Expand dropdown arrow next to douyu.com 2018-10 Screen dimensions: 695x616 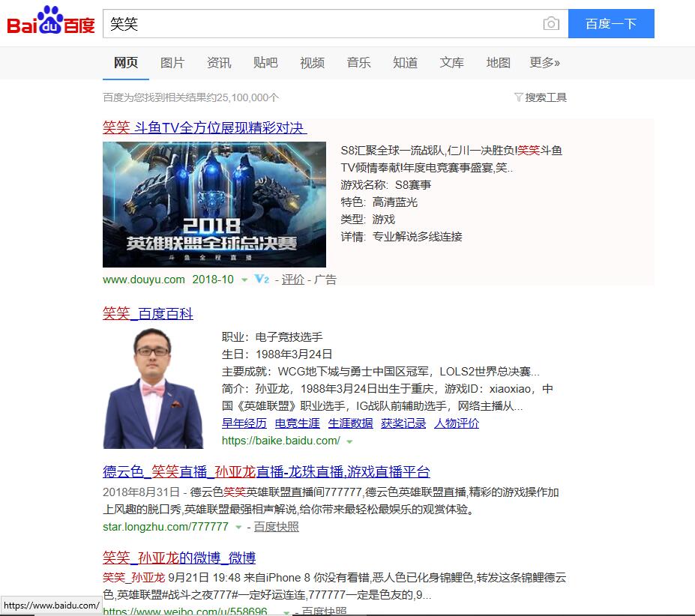244,280
